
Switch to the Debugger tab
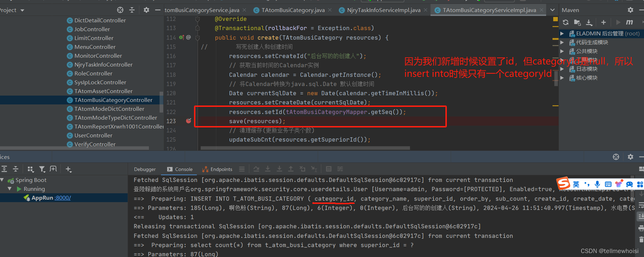(145, 169)
